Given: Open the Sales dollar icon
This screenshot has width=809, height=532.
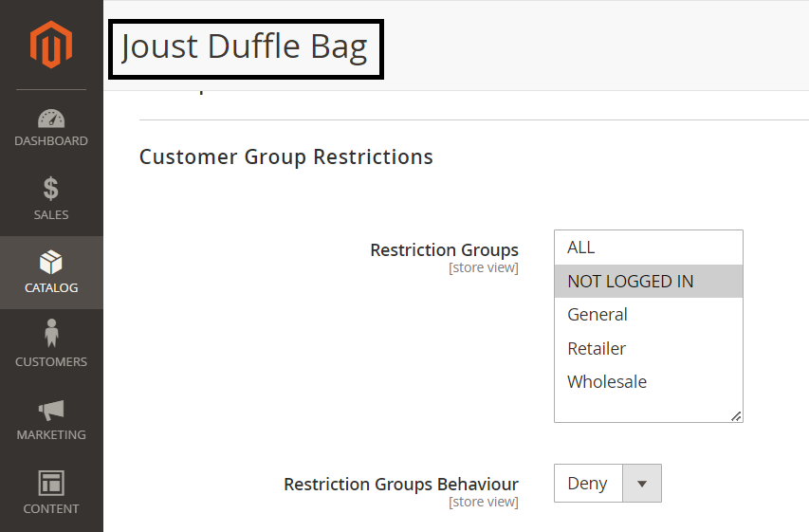Looking at the screenshot, I should [51, 189].
